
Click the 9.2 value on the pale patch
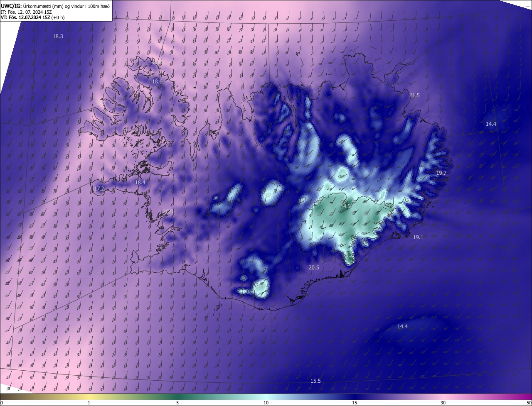(269, 195)
